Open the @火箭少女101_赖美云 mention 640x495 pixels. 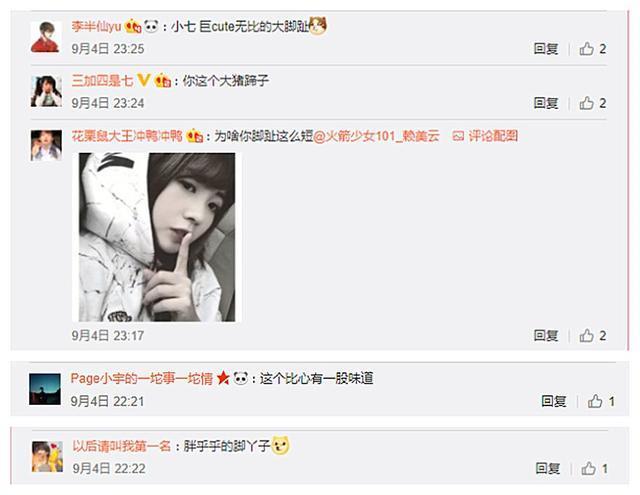(x=376, y=136)
